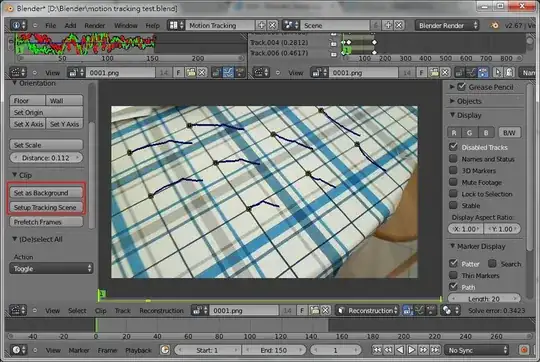
Task: Collapse the Marker Display panel
Action: point(453,246)
